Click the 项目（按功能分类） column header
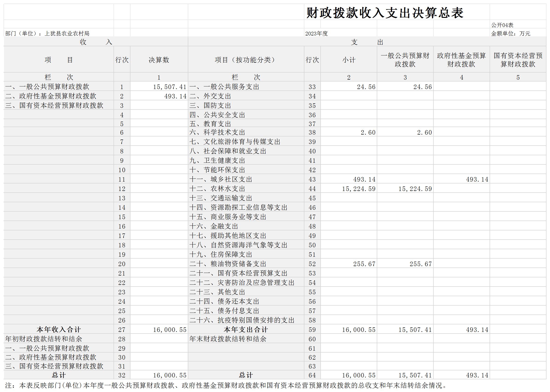550x392 pixels. [x=246, y=60]
